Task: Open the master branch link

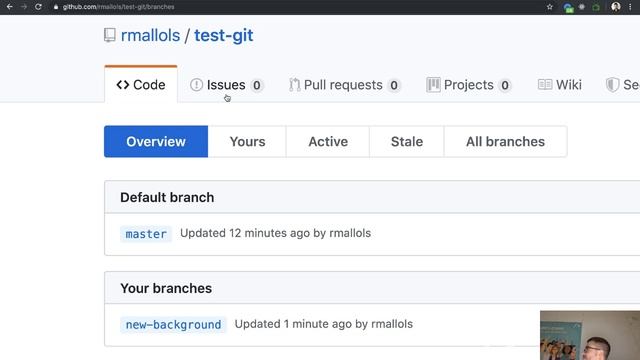Action: point(146,234)
